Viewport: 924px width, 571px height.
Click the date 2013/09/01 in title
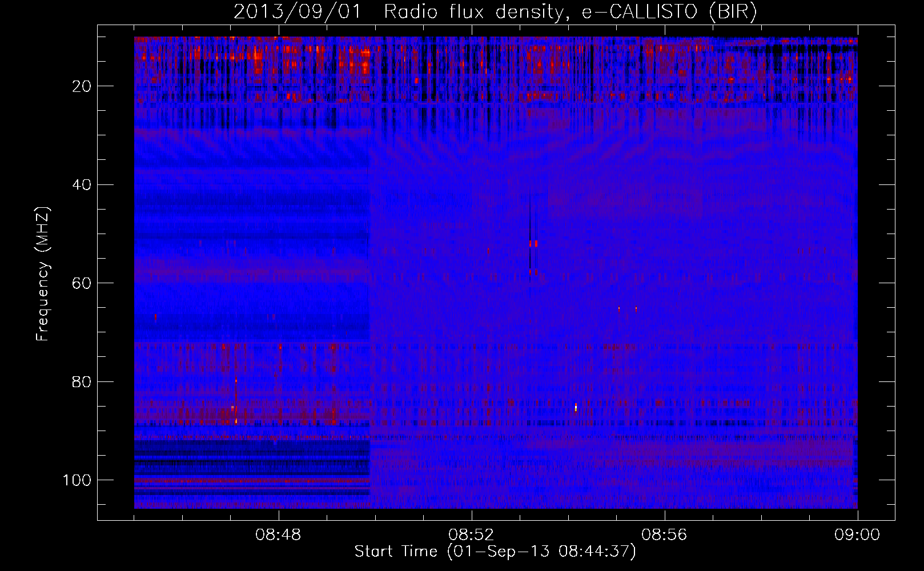pyautogui.click(x=298, y=12)
